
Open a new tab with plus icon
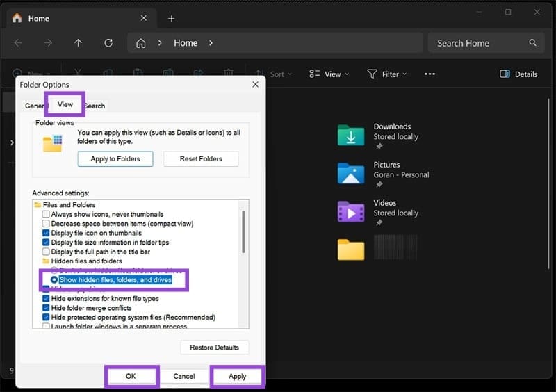point(171,18)
